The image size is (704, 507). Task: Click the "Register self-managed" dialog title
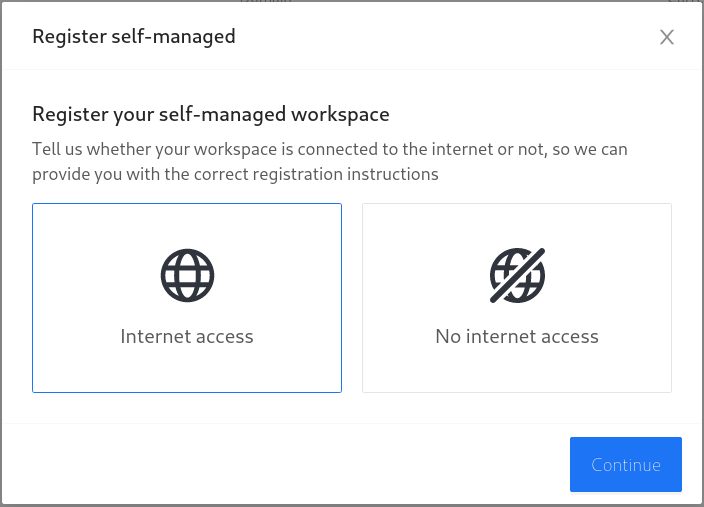coord(134,36)
